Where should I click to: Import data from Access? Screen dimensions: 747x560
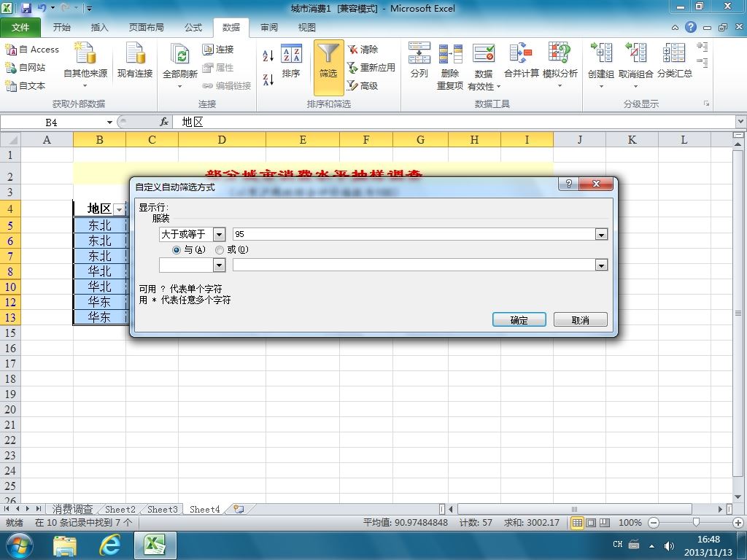[32, 50]
